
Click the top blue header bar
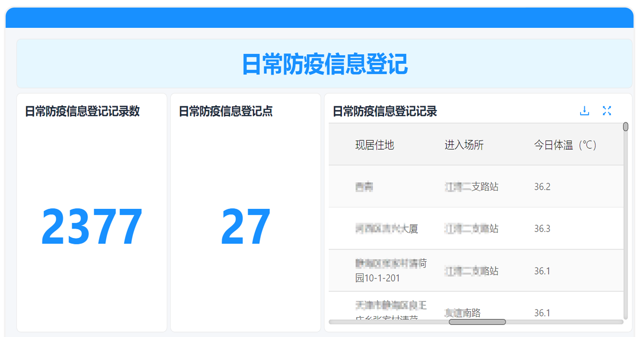click(x=322, y=18)
